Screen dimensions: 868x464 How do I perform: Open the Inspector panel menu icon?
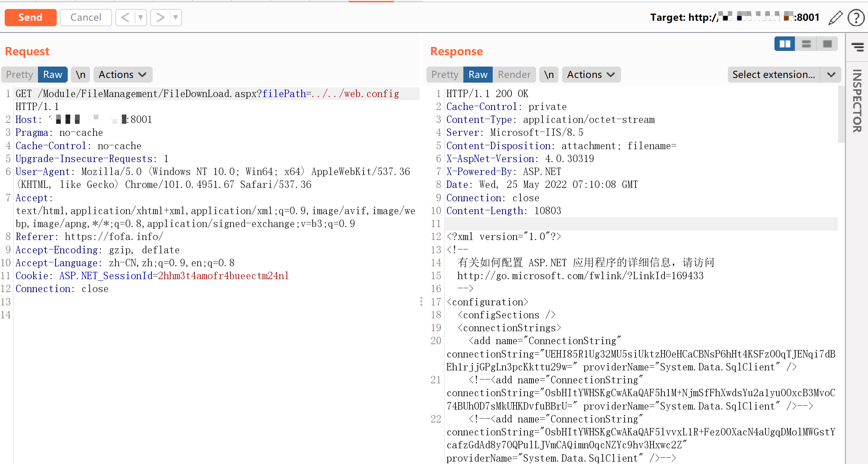tap(857, 47)
